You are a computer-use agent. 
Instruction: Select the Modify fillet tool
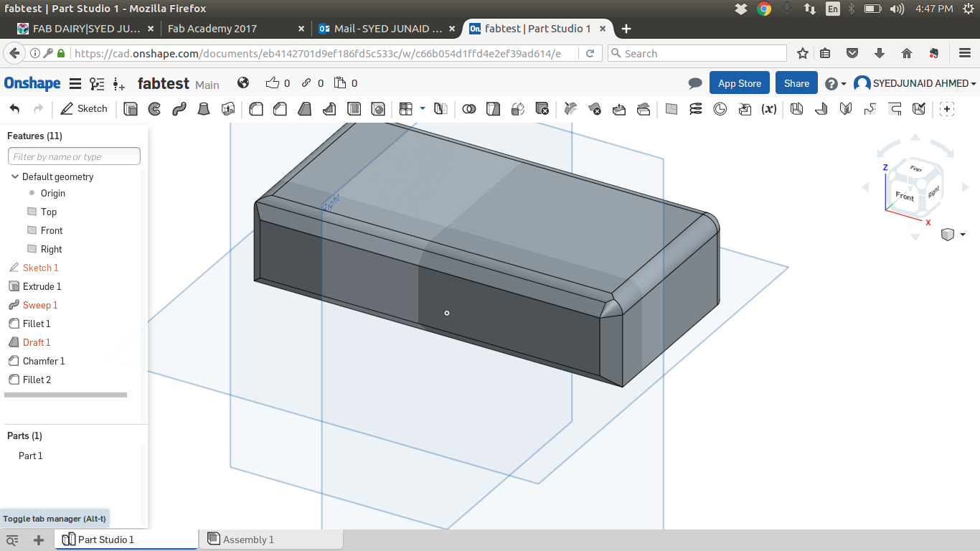click(x=570, y=109)
